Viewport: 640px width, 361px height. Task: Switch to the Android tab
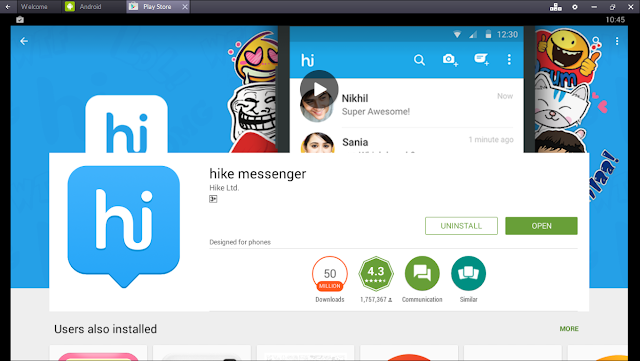tap(91, 7)
